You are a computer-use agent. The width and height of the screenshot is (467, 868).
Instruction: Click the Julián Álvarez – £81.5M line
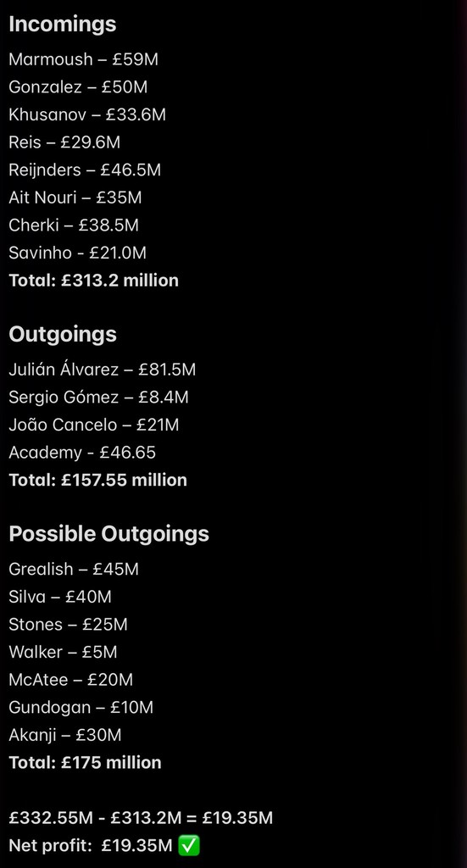[103, 370]
